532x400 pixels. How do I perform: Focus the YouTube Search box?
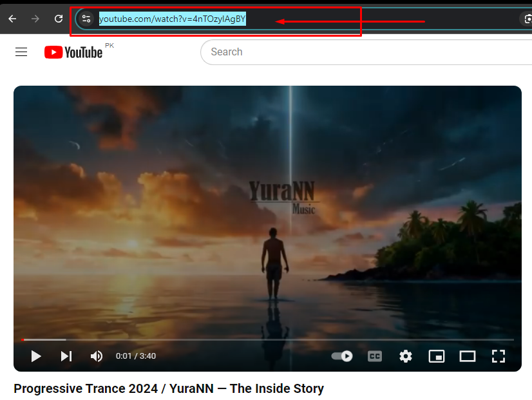point(366,52)
